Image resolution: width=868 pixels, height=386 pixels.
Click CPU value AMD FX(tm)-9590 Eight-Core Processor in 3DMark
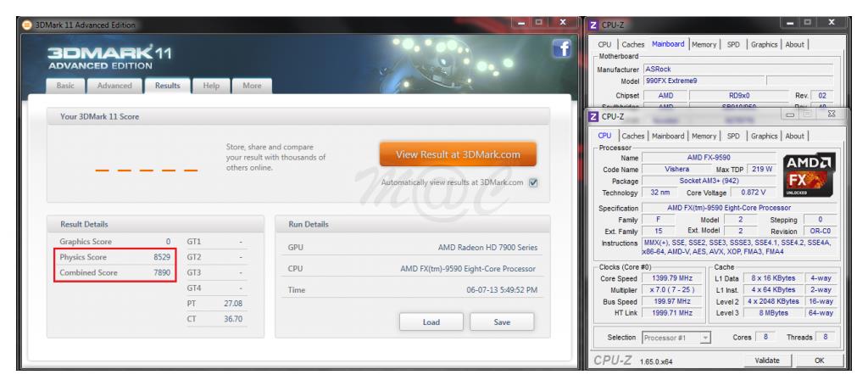pos(468,269)
